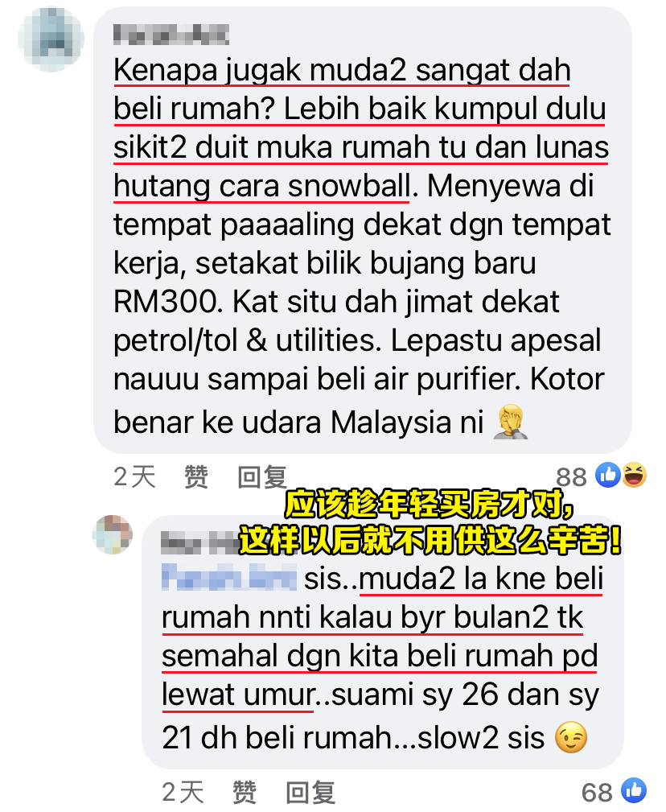
Task: Click the first comment bubble starting with 'Kenapa jugak'
Action: (362, 230)
